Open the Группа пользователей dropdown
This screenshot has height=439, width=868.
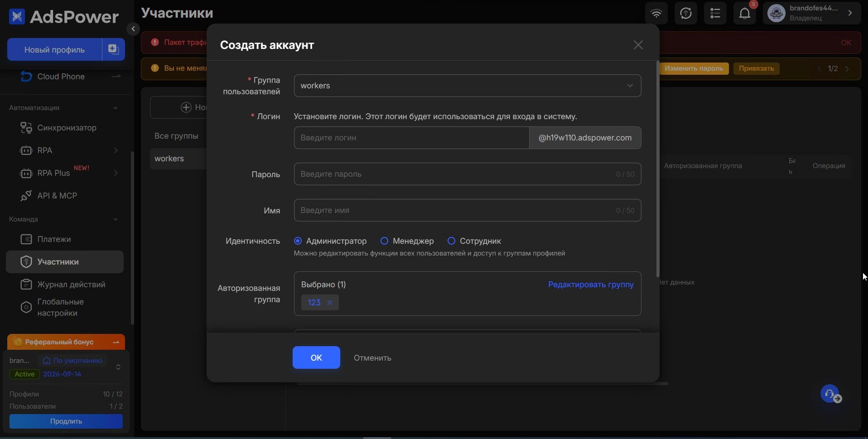tap(468, 86)
